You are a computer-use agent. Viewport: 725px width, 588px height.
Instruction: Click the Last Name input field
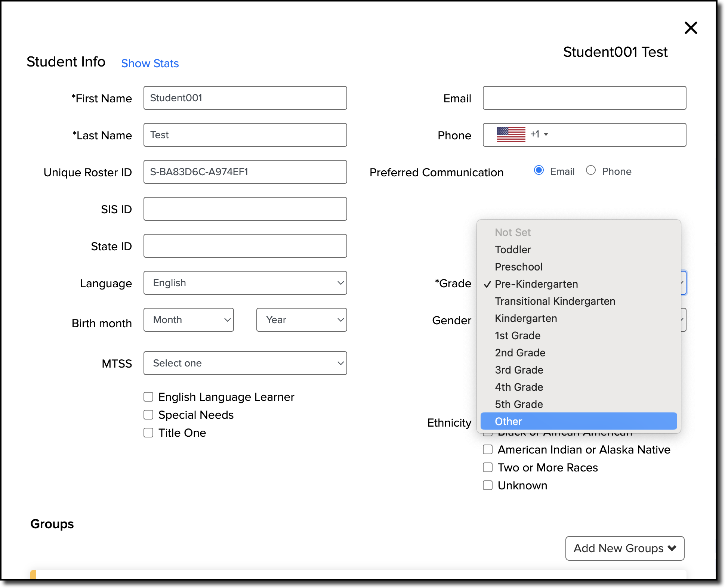point(245,135)
